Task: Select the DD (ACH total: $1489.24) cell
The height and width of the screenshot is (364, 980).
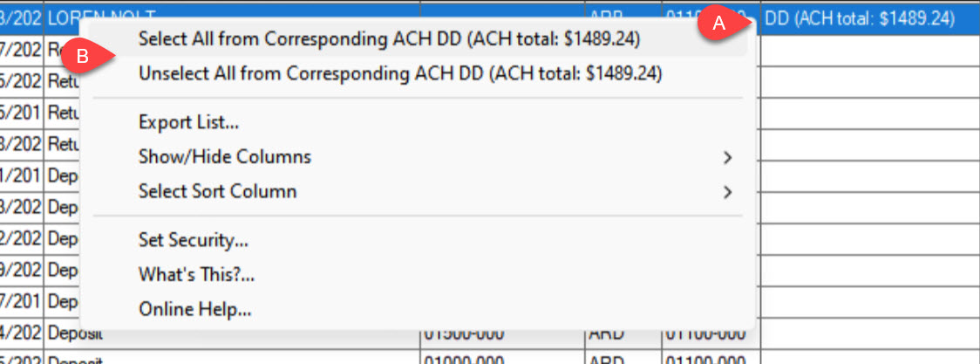Action: point(869,18)
